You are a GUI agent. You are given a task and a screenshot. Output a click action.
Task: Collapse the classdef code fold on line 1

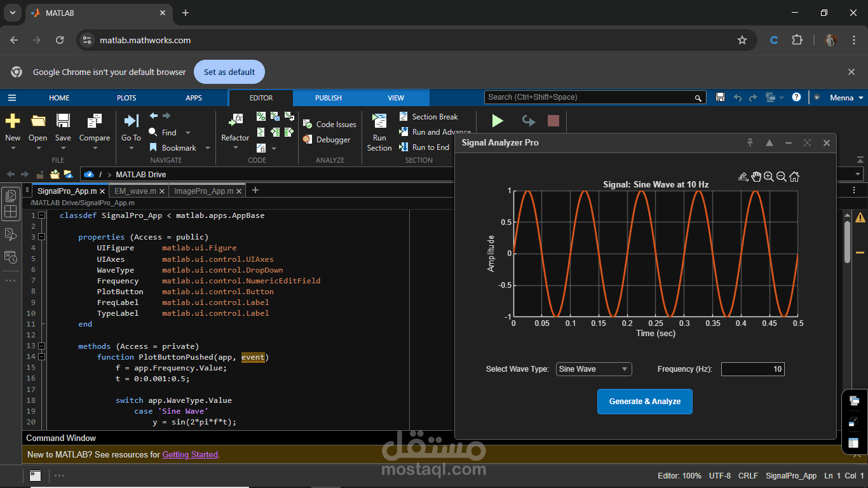point(42,215)
